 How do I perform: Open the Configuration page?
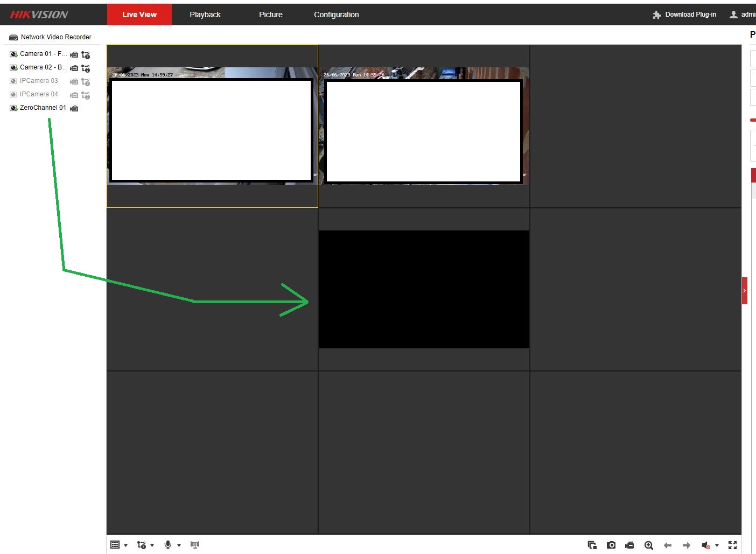[x=336, y=15]
